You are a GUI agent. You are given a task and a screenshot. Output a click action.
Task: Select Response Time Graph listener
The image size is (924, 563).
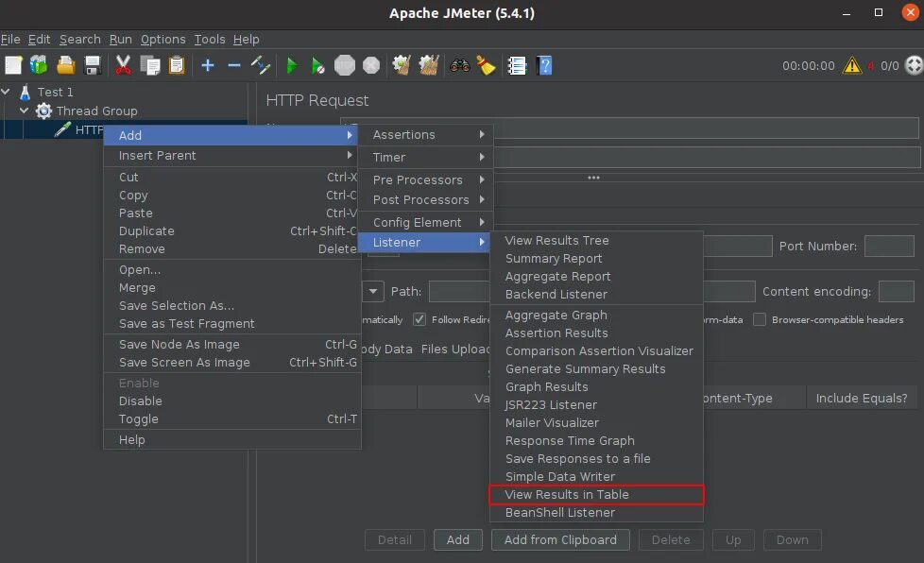(596, 440)
